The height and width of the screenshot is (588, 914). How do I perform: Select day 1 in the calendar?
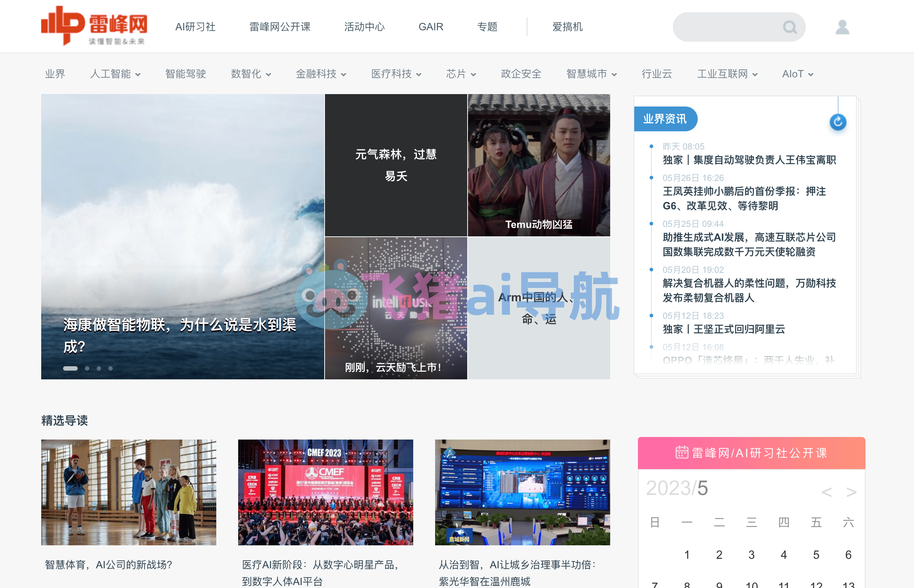687,554
